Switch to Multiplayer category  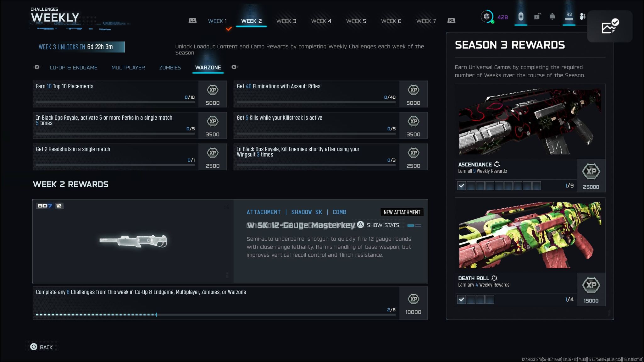(128, 68)
